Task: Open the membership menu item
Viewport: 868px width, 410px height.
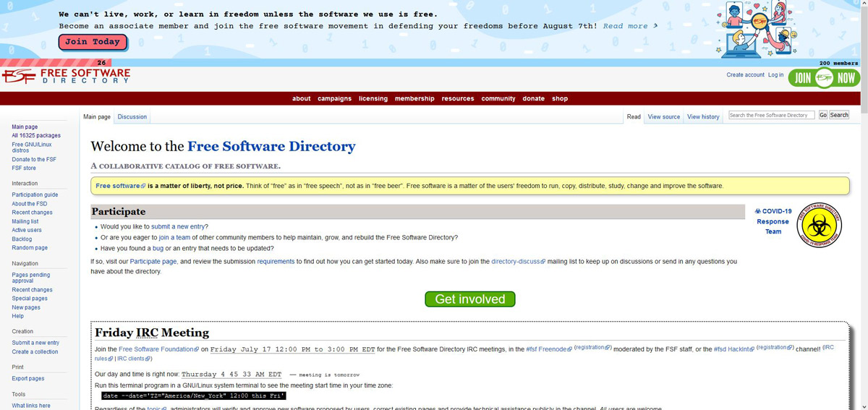Action: coord(414,98)
